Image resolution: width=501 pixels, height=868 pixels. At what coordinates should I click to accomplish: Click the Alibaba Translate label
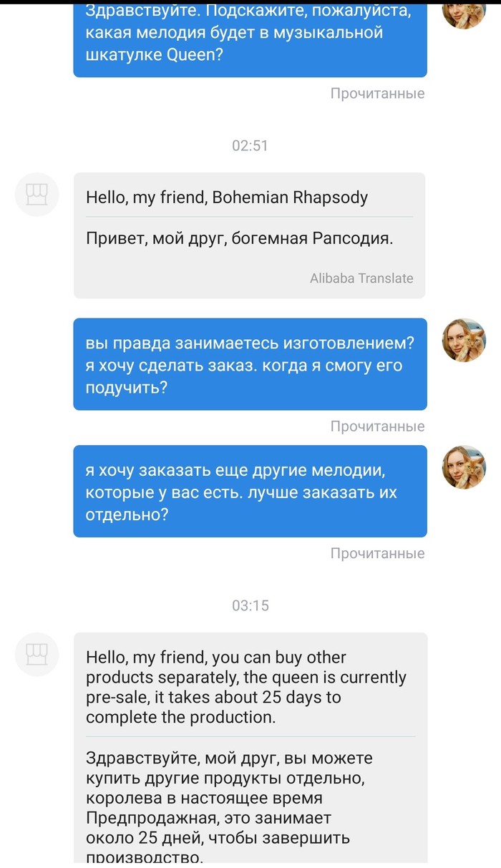(361, 278)
